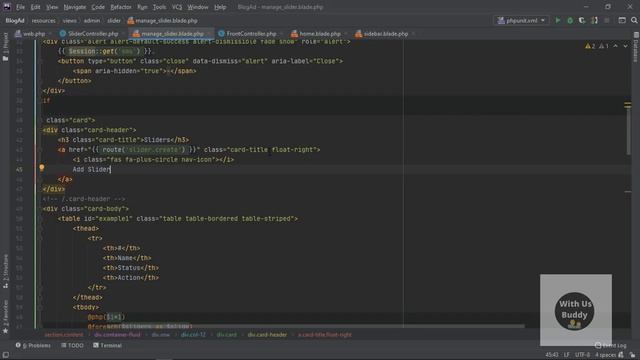This screenshot has height=360, width=640.
Task: Start debugging with the green bug icon
Action: pyautogui.click(x=570, y=20)
